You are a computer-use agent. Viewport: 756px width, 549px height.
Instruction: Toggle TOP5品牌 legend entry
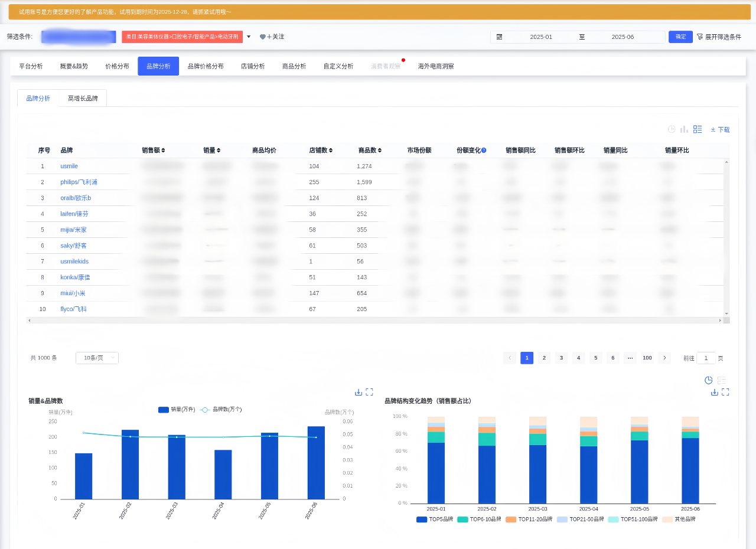coord(435,519)
